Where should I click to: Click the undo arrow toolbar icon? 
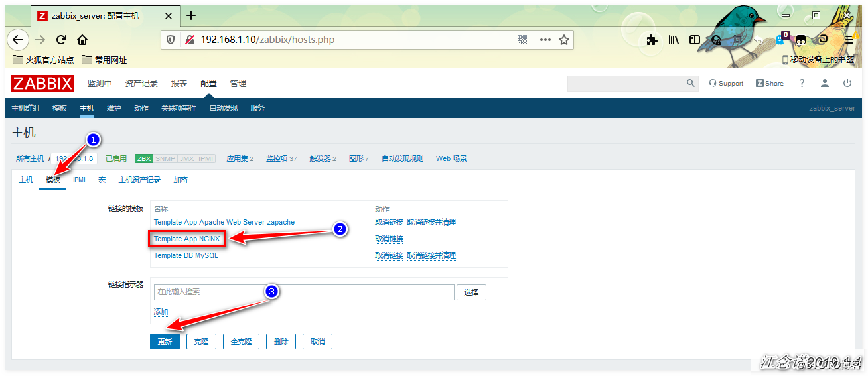point(759,40)
